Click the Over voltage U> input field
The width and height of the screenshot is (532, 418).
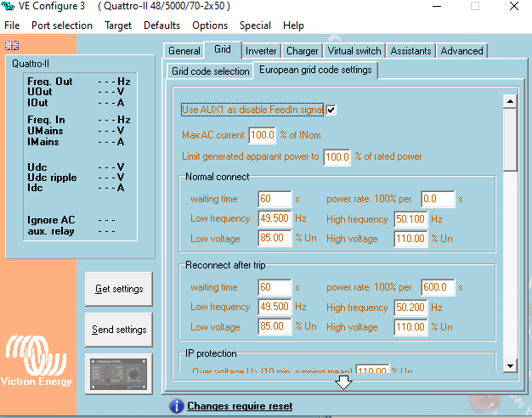(372, 370)
